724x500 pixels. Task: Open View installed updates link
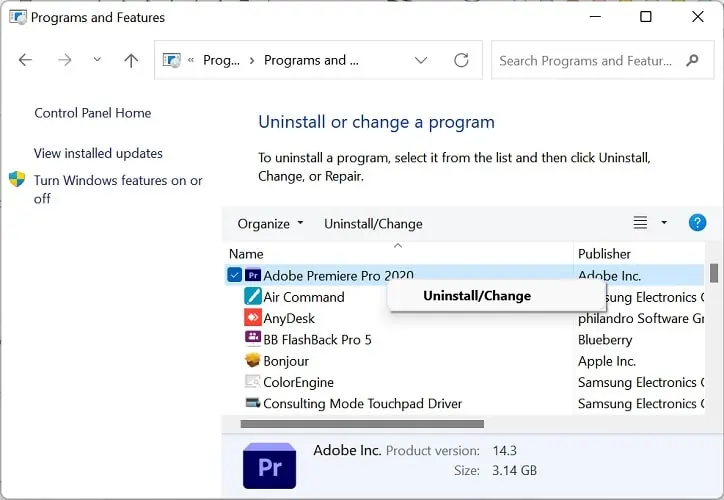[x=98, y=153]
